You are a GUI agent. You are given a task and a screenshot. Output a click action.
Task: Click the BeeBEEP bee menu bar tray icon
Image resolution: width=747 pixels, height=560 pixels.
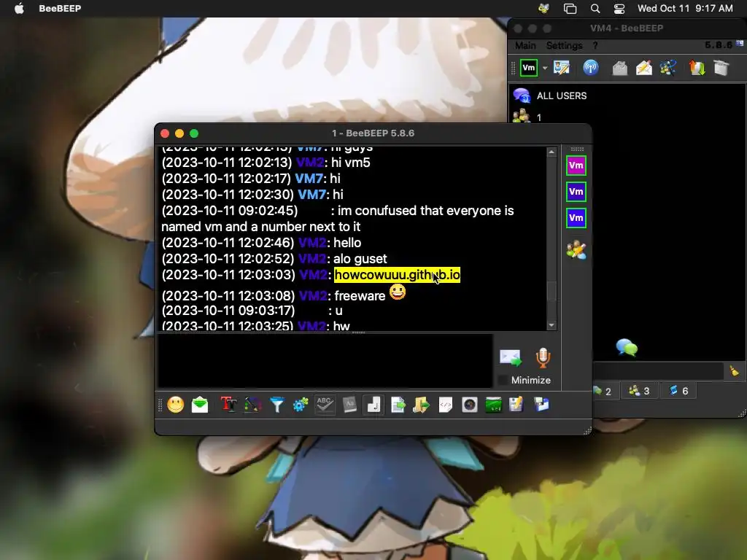pyautogui.click(x=543, y=8)
